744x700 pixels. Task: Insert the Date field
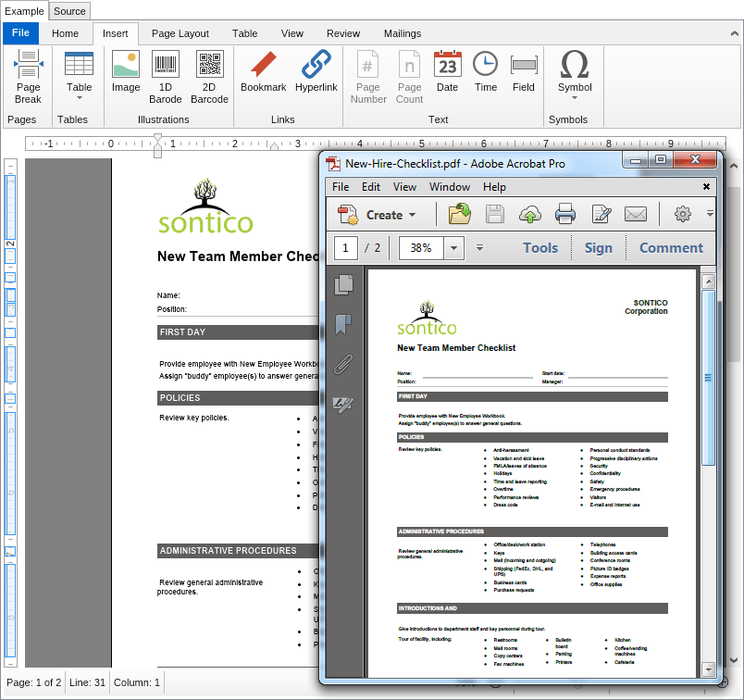click(x=447, y=71)
